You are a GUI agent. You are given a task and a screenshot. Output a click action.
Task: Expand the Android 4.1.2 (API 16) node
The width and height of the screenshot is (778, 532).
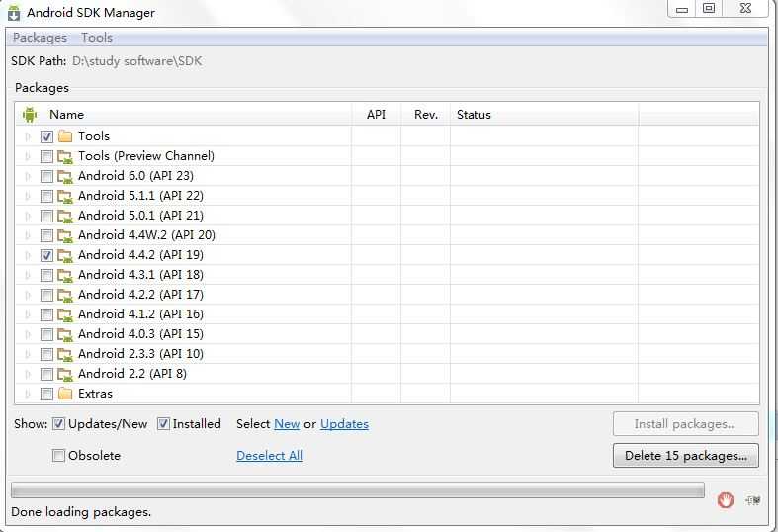coord(28,315)
